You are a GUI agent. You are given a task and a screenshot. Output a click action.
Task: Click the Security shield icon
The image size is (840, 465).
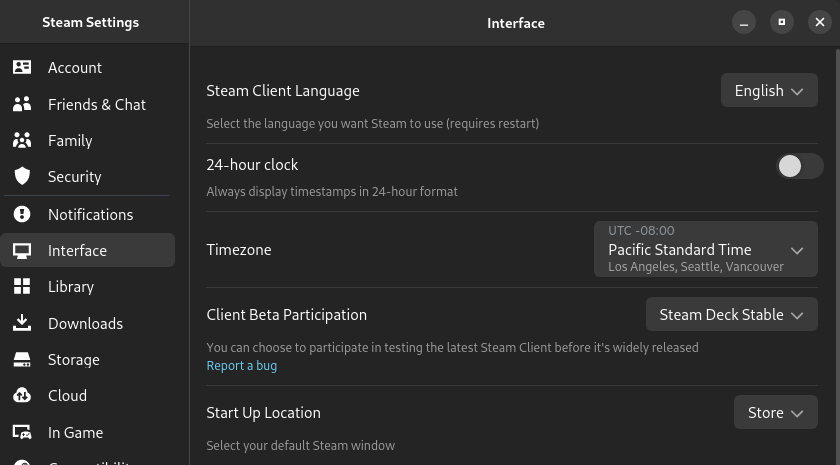coord(22,177)
